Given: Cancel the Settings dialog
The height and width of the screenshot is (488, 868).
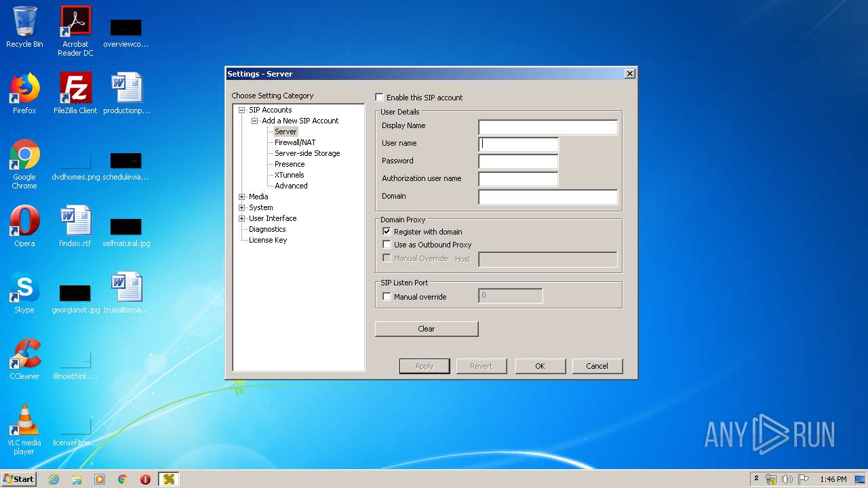Looking at the screenshot, I should (597, 366).
